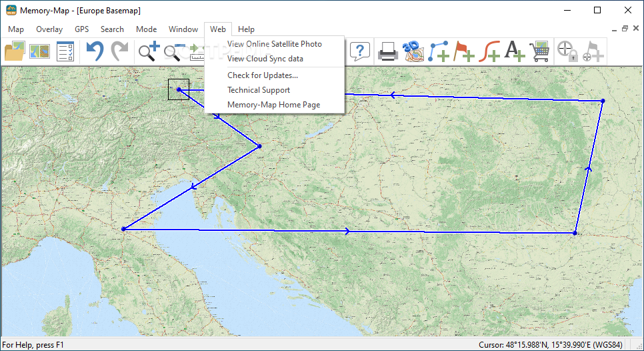Open the help question mark icon

(x=360, y=51)
